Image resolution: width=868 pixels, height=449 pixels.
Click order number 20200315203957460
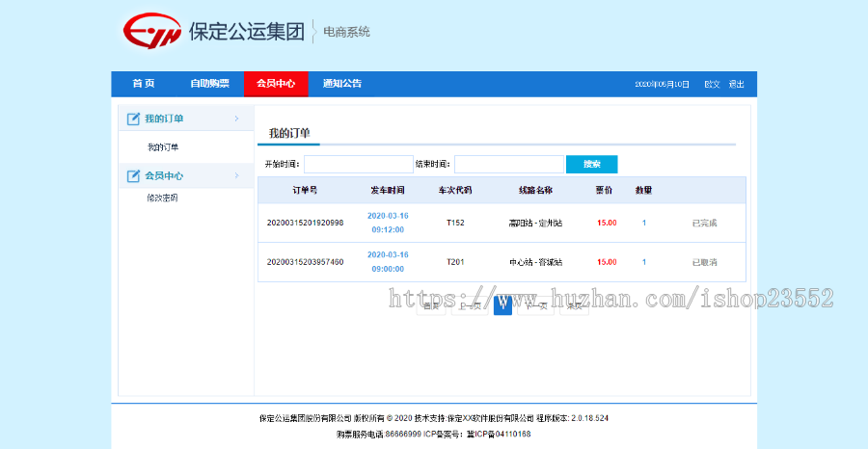tap(305, 262)
